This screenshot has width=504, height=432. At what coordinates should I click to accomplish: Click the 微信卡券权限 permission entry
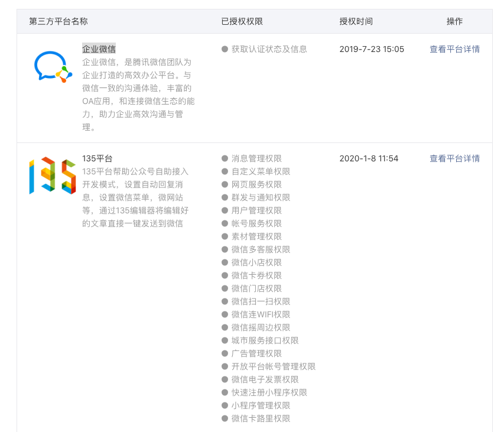pos(252,275)
